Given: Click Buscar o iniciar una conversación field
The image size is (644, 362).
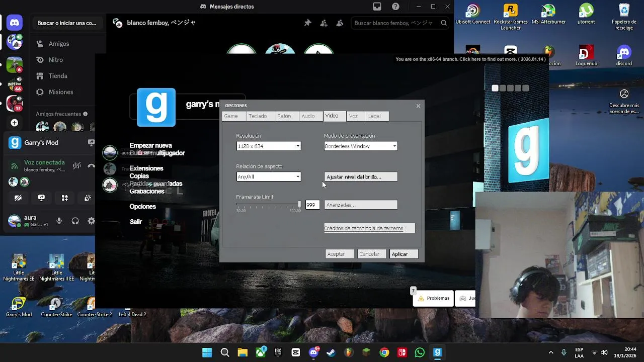Looking at the screenshot, I should point(67,23).
